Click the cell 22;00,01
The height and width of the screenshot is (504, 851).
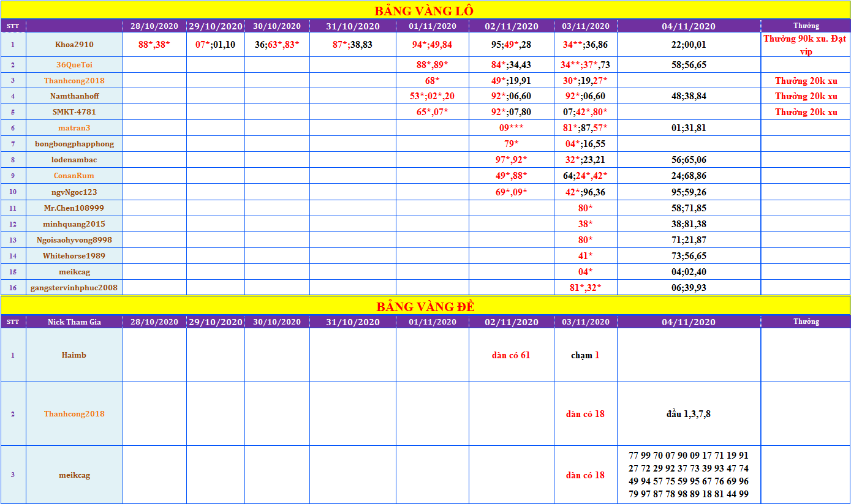coord(689,44)
